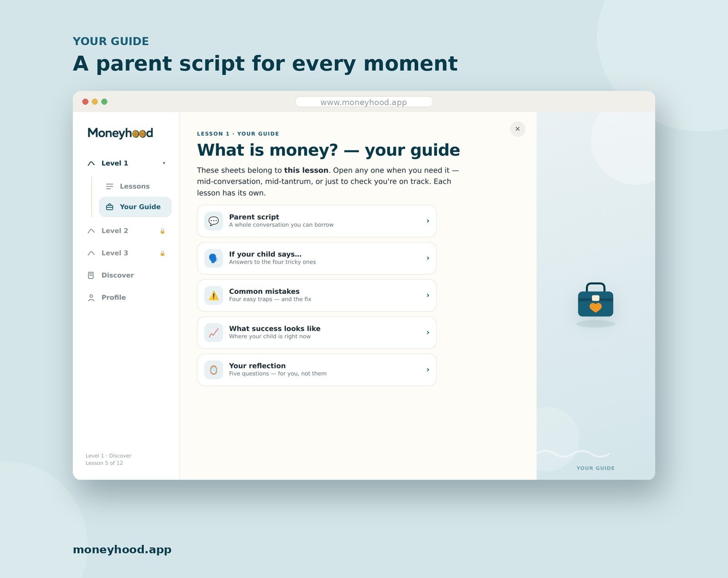
Task: Click the Discover document icon
Action: click(91, 276)
